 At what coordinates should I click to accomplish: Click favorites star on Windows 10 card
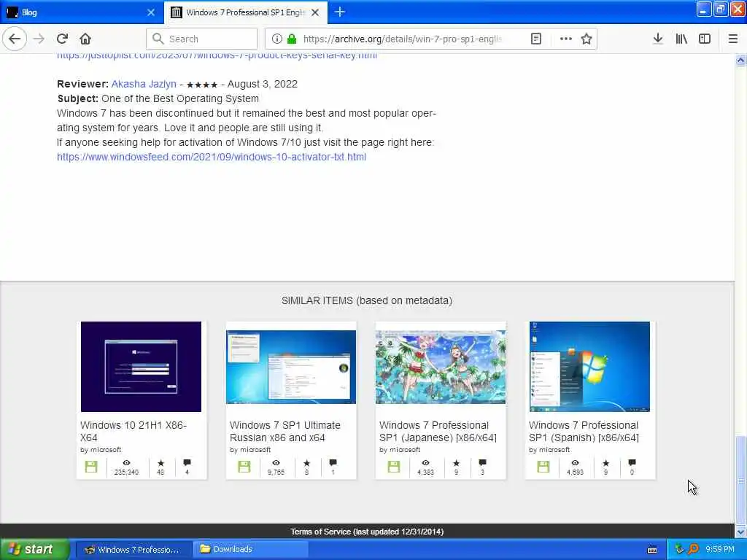coord(160,462)
